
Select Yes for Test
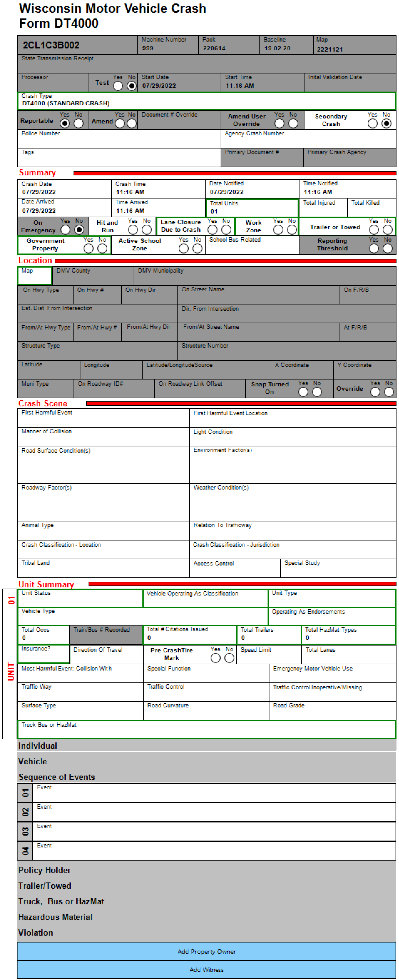tap(118, 86)
